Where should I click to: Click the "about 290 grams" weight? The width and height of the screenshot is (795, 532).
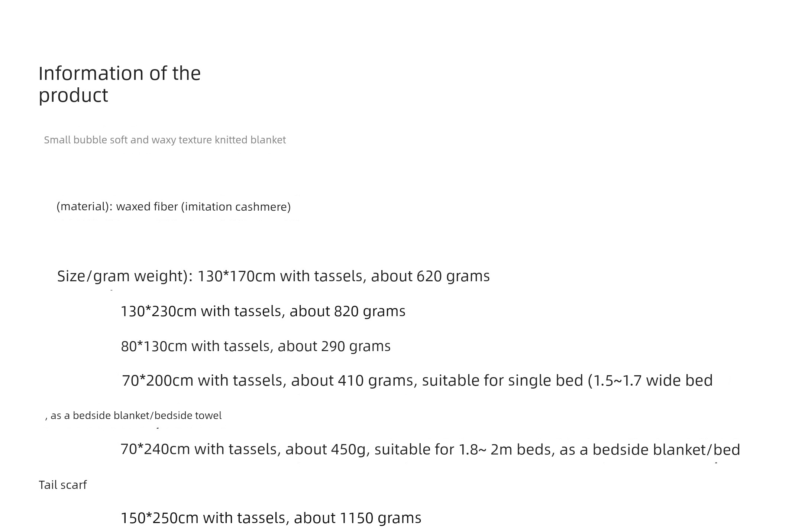334,346
